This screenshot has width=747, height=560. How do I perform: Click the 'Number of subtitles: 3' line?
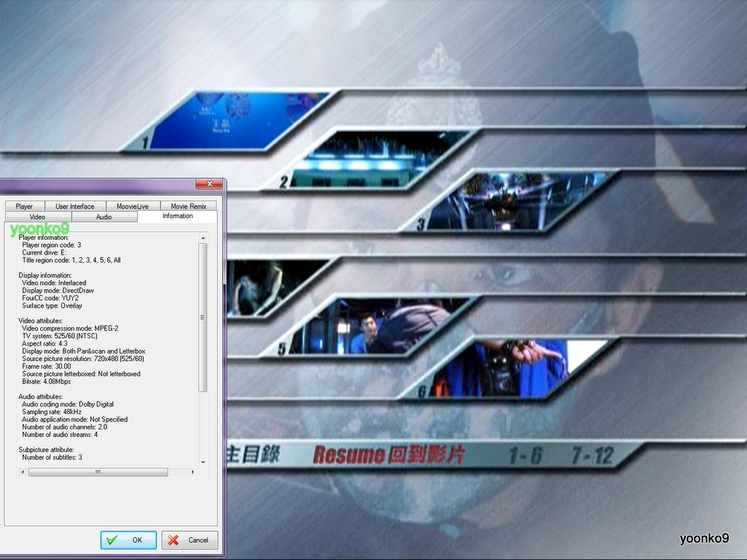pyautogui.click(x=53, y=458)
